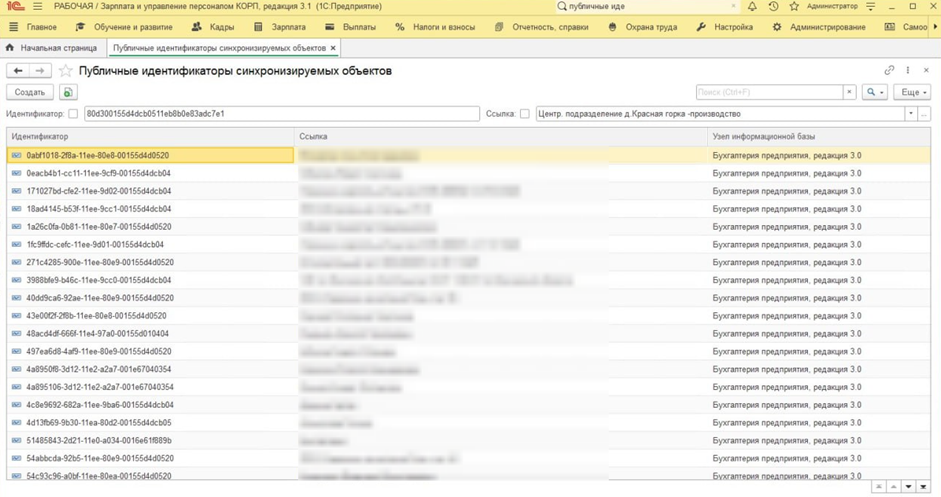Click icon of row 43e00f2f-2f8b-11ee-80e8
Viewport: 941px width, 497px height.
(17, 316)
